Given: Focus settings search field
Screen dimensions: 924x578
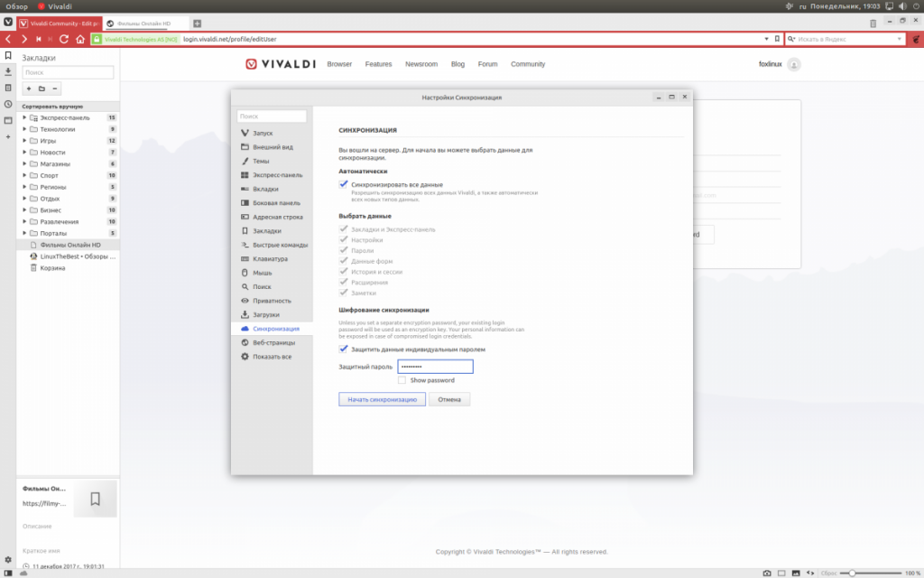Looking at the screenshot, I should point(272,117).
